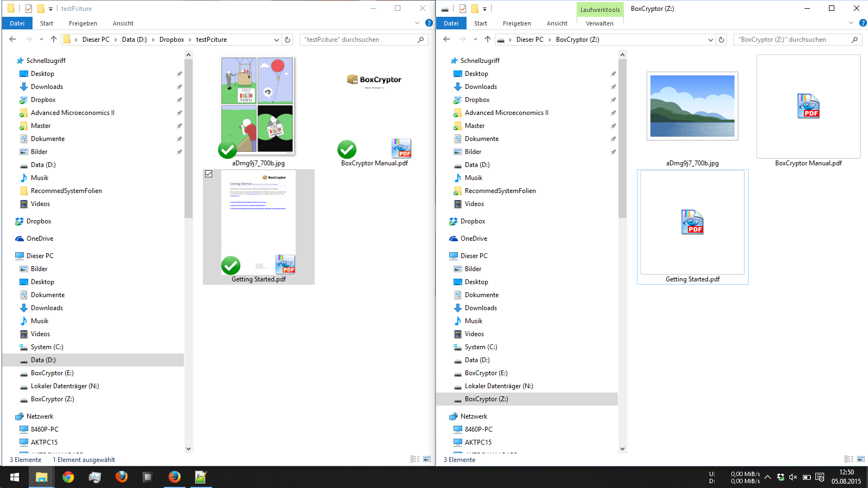Click the pin icon beside Downloads in right window
868x488 pixels.
tap(613, 87)
